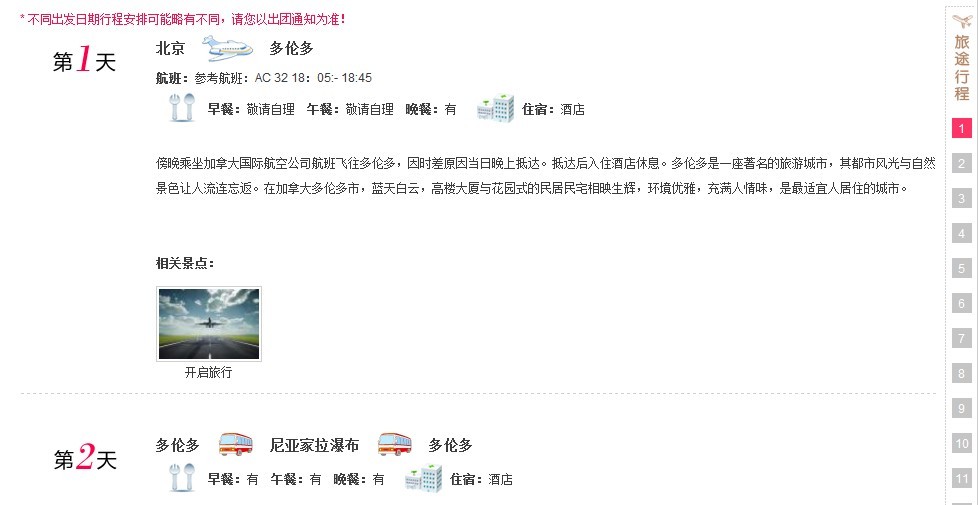
Task: Click the 尼亚家拉瀑布 destination heading
Action: tap(314, 445)
